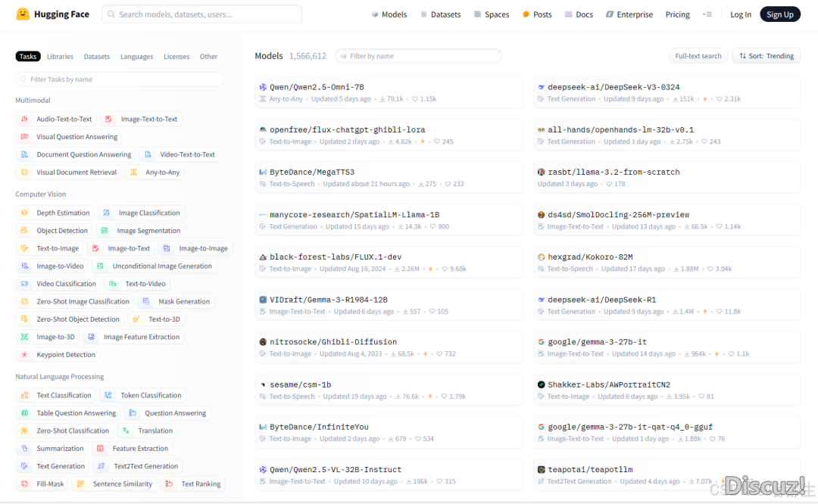The image size is (818, 504).
Task: Click the Any-to-Any task icon in sidebar
Action: (x=133, y=172)
